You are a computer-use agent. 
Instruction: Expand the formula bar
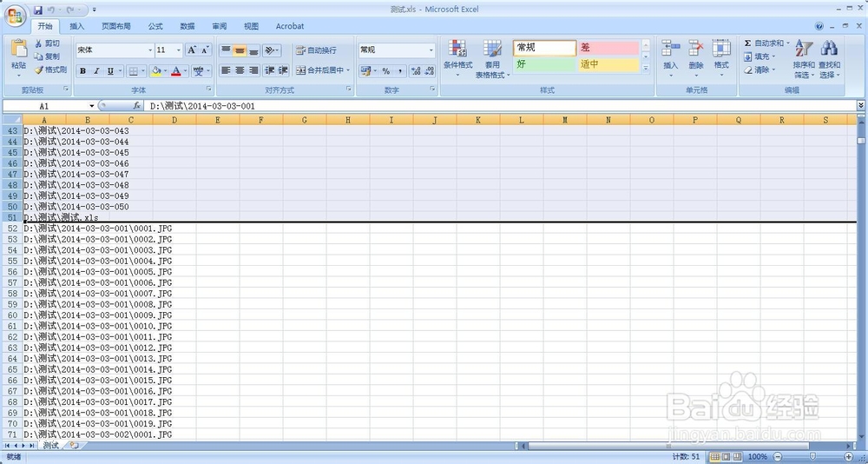(x=860, y=105)
